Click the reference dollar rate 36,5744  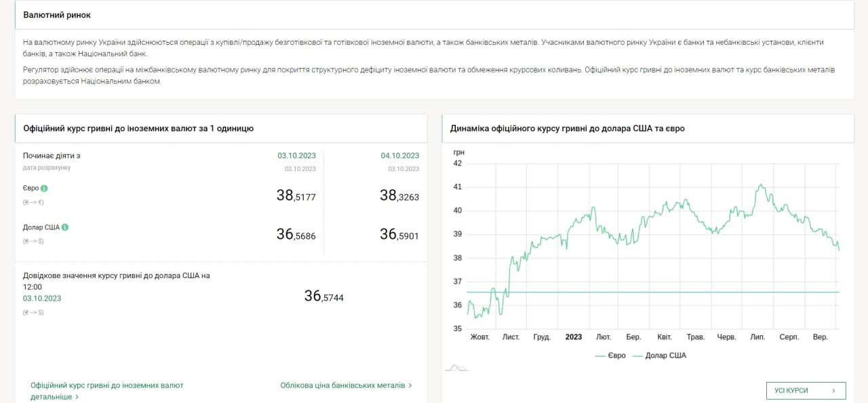click(x=323, y=296)
